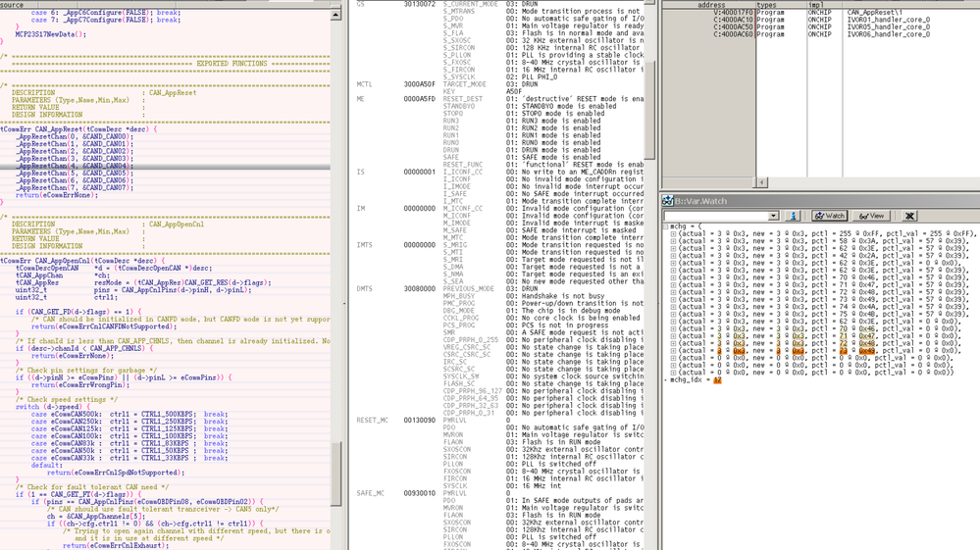The width and height of the screenshot is (980, 550).
Task: Select breakpoint IVOR01_handler_core_0
Action: [821, 20]
